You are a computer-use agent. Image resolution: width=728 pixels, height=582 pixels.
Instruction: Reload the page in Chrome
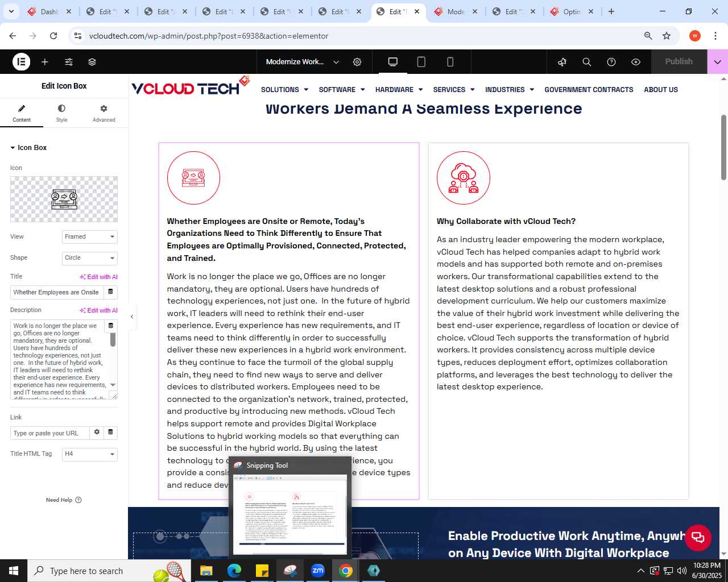click(x=53, y=36)
